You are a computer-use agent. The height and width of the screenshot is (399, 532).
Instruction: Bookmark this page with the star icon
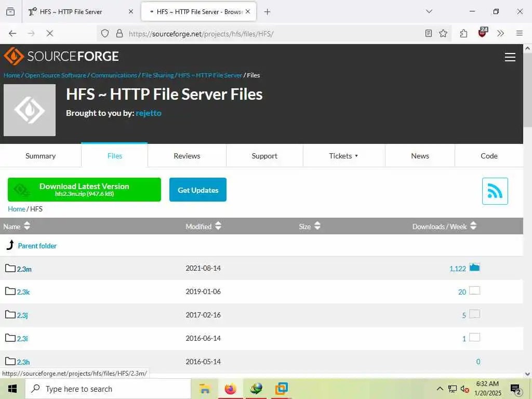pos(443,33)
